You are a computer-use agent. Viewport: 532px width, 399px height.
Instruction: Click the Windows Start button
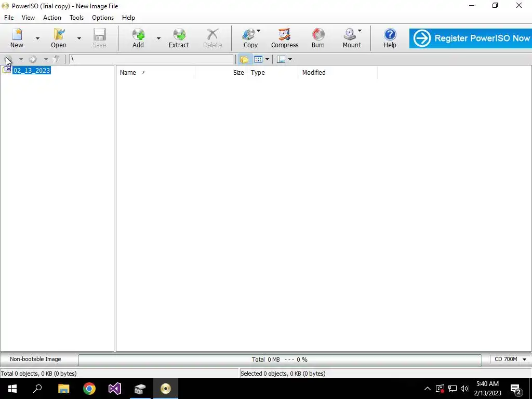[x=12, y=389]
